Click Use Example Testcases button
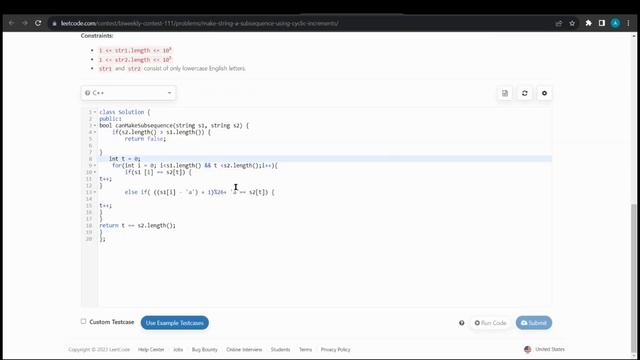 [175, 323]
